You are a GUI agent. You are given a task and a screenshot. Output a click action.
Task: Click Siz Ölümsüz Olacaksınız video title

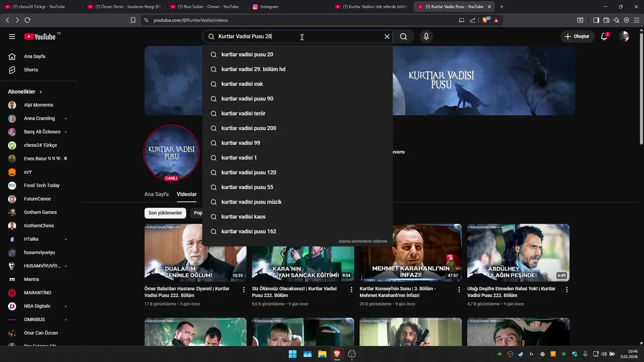294,292
